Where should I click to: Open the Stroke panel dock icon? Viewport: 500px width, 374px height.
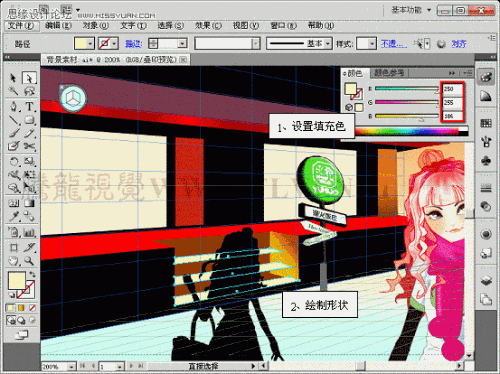tap(486, 188)
